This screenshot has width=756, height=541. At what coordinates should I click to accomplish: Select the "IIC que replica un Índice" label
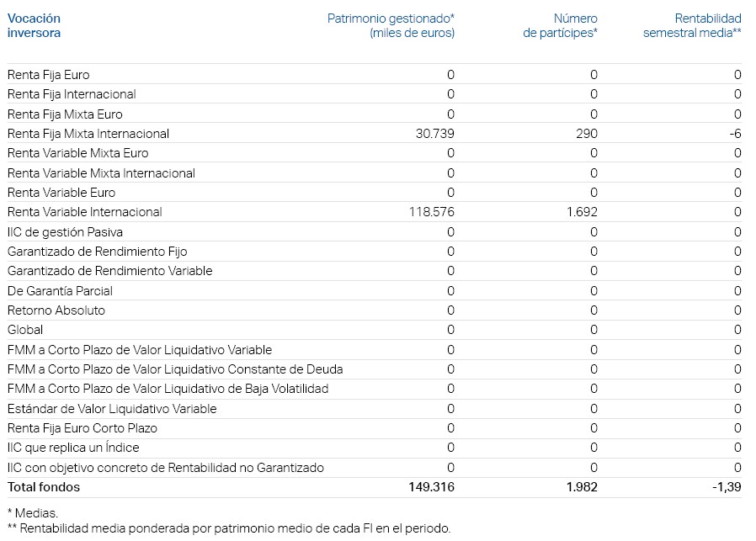pos(73,448)
